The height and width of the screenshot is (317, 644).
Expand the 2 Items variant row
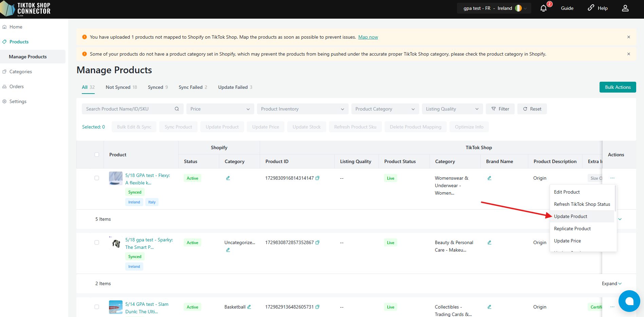point(612,283)
